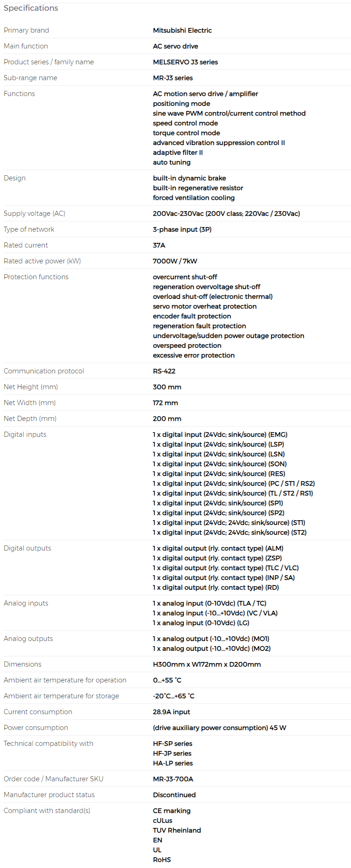This screenshot has height=868, width=351.
Task: Select the H300mm x W172mm x D200mm dimensions
Action: (207, 664)
